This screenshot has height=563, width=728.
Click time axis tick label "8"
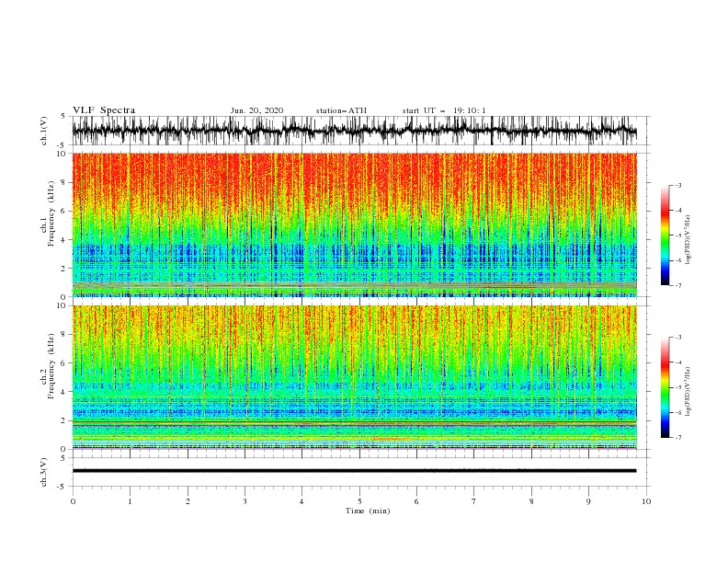tap(531, 501)
